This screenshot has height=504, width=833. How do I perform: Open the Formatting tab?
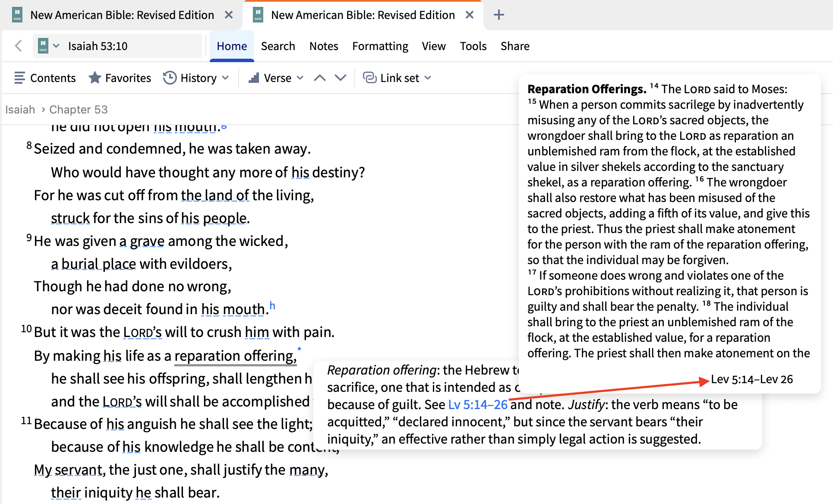[380, 46]
